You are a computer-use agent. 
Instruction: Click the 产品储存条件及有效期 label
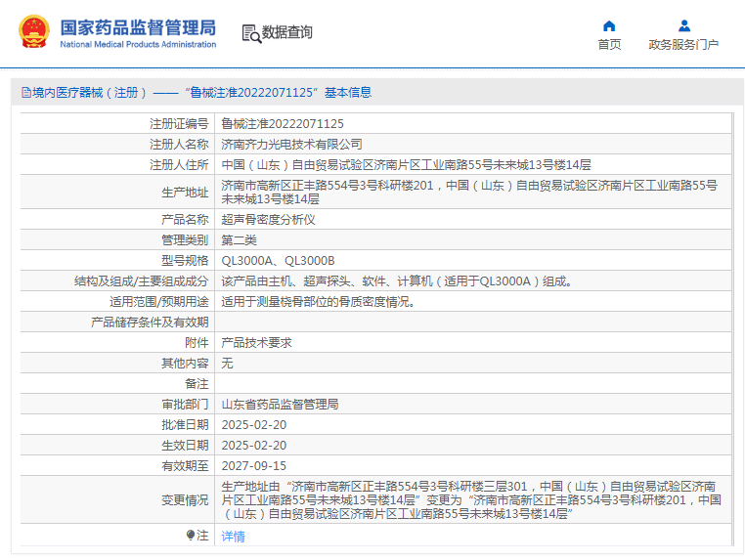pyautogui.click(x=150, y=323)
